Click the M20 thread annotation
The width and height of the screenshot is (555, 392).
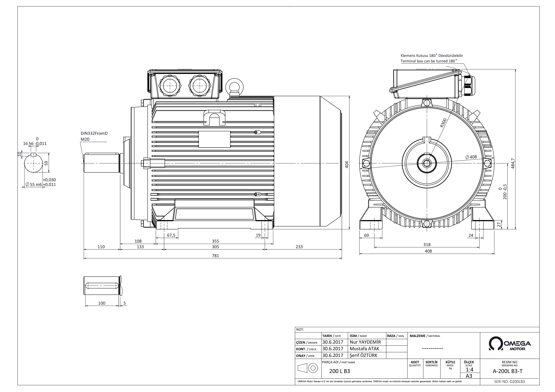pyautogui.click(x=85, y=139)
